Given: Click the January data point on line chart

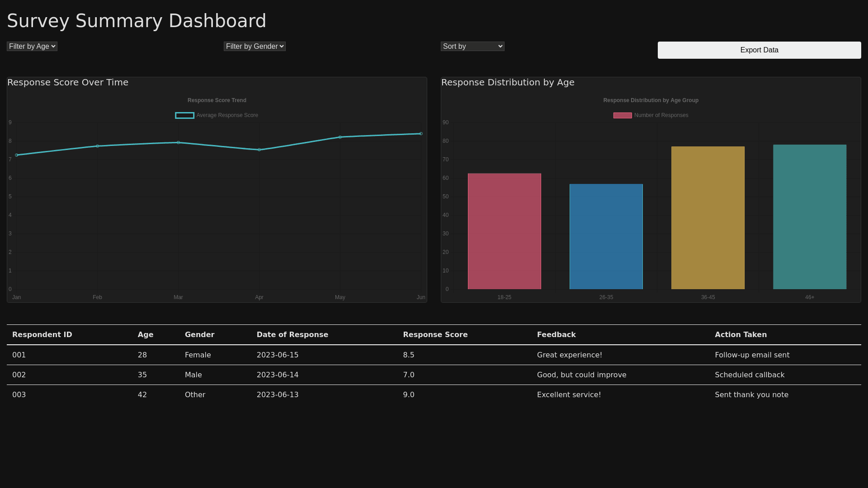Looking at the screenshot, I should click(17, 155).
